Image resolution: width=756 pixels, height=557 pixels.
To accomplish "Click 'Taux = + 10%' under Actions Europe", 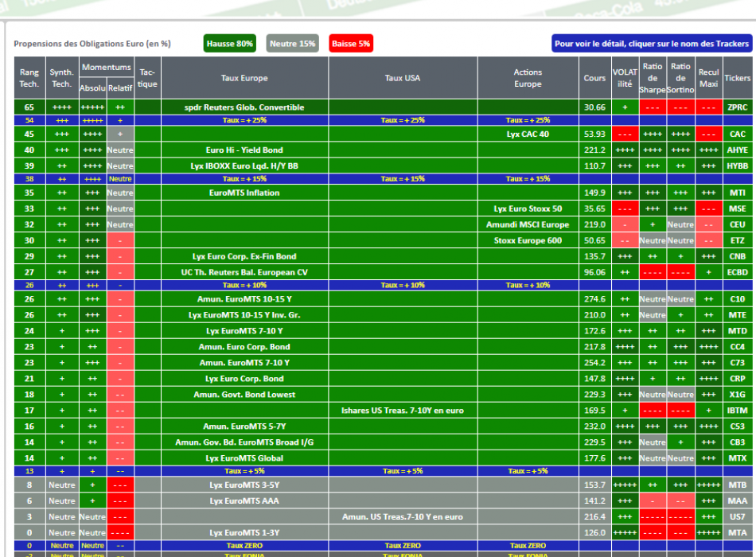I will (x=528, y=286).
